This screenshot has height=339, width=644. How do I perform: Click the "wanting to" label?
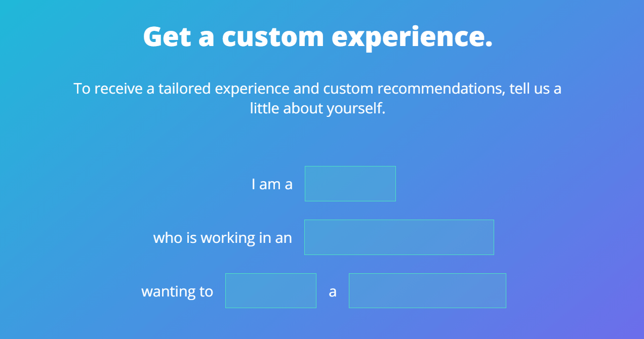pos(177,291)
